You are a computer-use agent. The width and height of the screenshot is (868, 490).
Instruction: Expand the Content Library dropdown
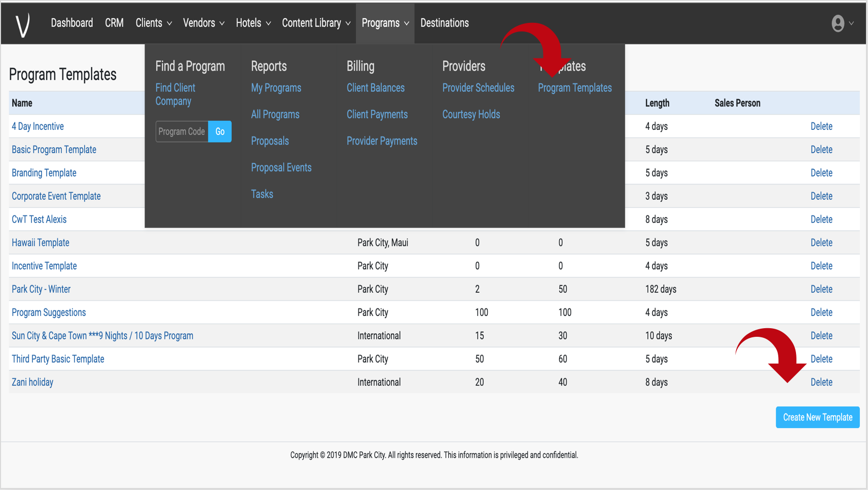(316, 23)
